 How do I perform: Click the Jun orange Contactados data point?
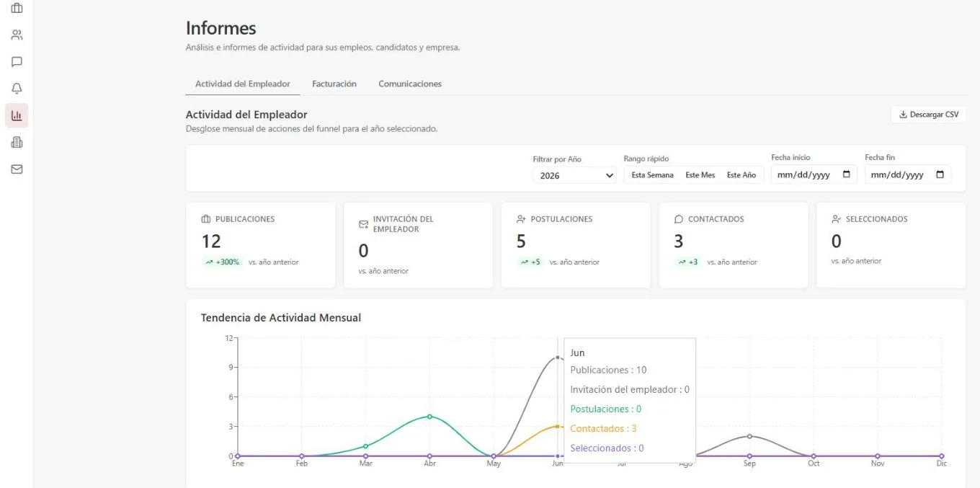click(558, 426)
